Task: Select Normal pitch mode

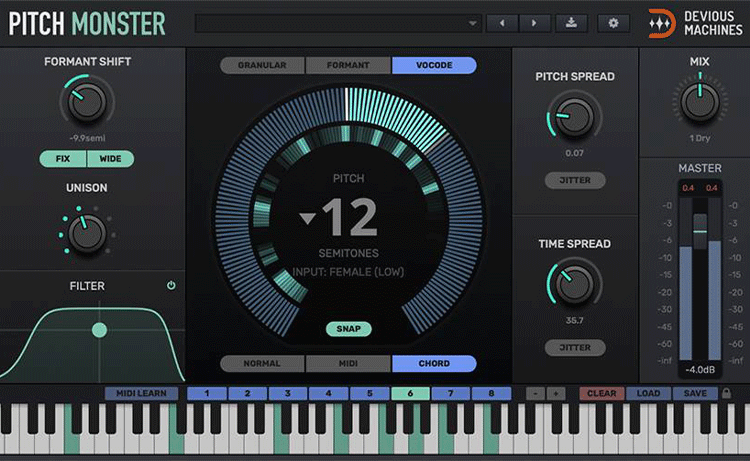Action: click(x=262, y=363)
